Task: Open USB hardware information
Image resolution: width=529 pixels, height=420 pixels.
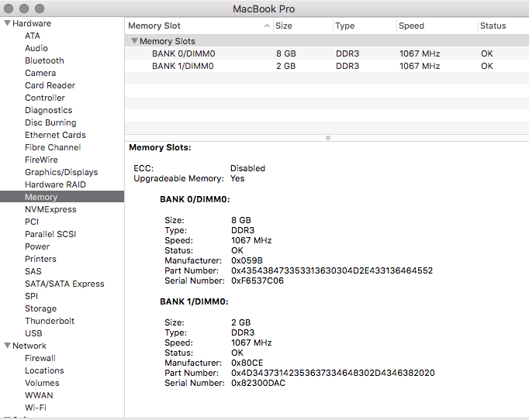Action: (x=33, y=333)
